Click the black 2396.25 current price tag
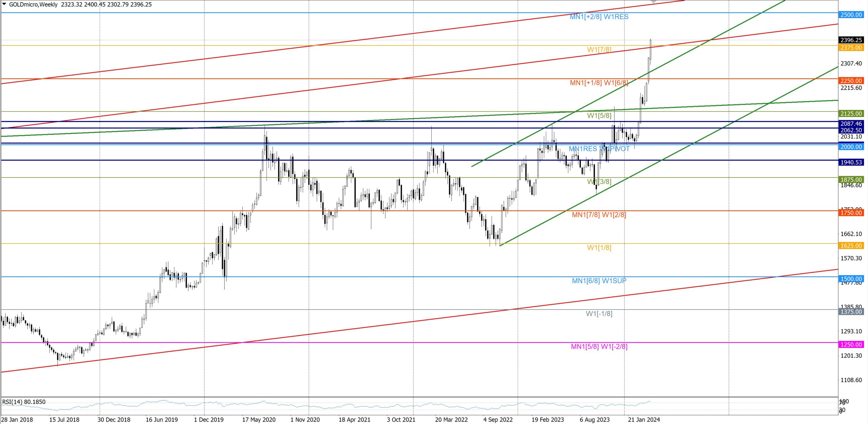This screenshot has height=424, width=868. 851,40
